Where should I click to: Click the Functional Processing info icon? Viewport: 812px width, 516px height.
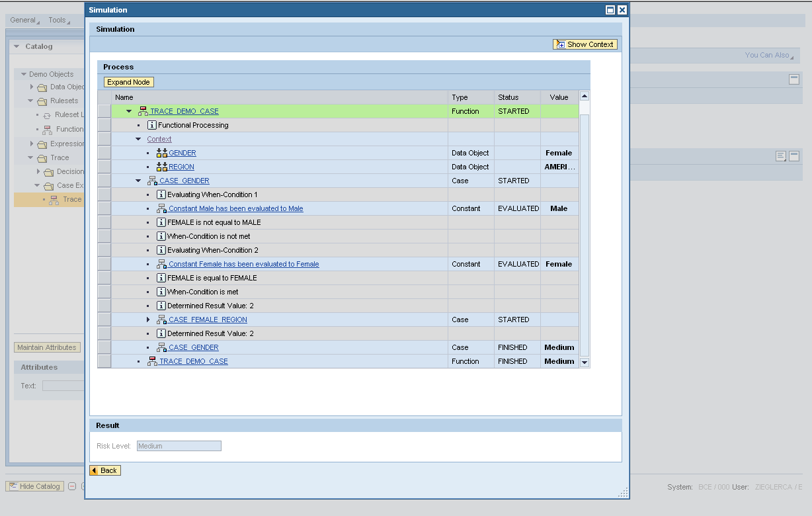pos(151,125)
